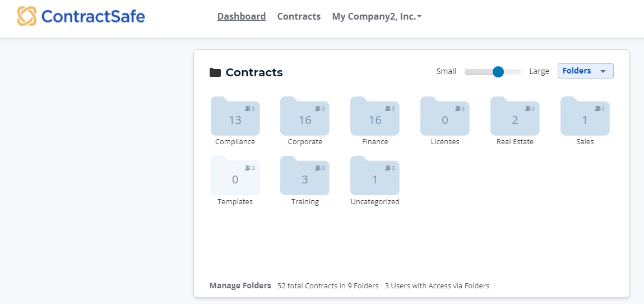Open the Real Estate folder
The height and width of the screenshot is (304, 644).
515,116
